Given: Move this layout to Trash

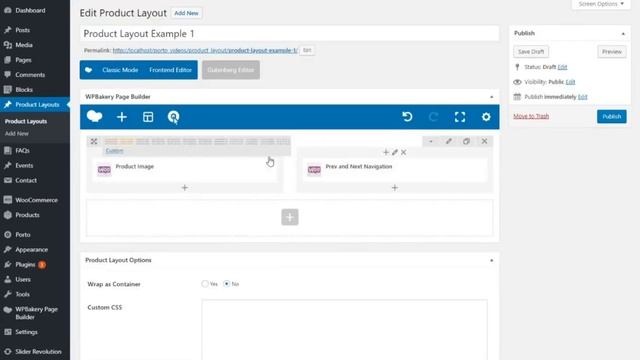Looking at the screenshot, I should pyautogui.click(x=531, y=116).
